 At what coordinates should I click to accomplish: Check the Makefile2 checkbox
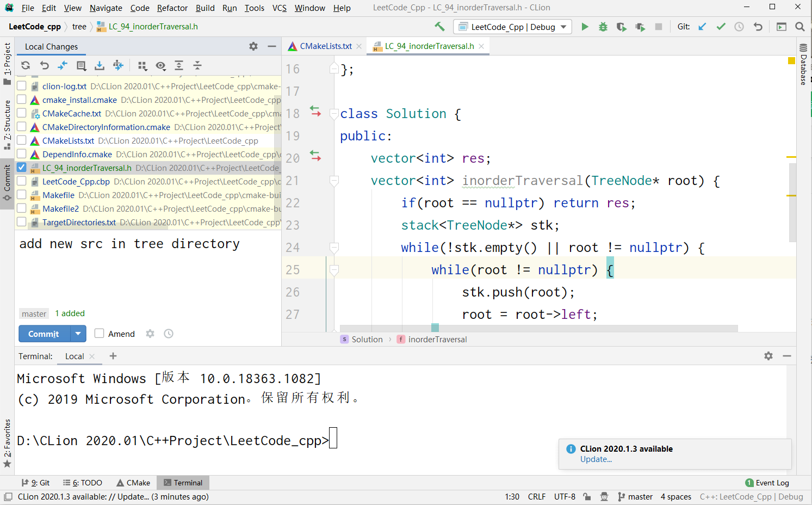[22, 208]
